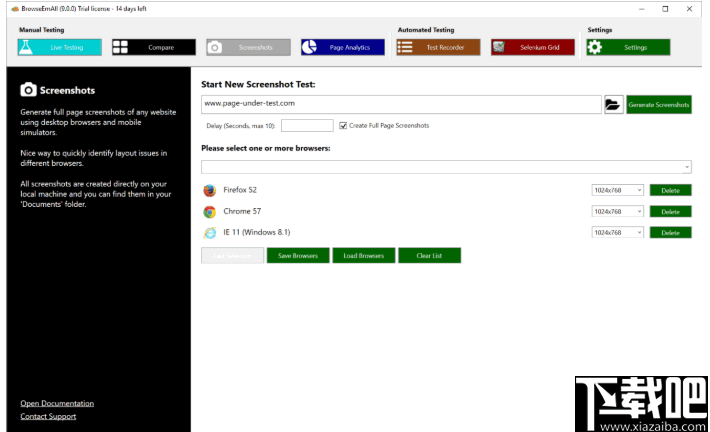Open Selenium Grid
This screenshot has width=710, height=432.
click(533, 47)
